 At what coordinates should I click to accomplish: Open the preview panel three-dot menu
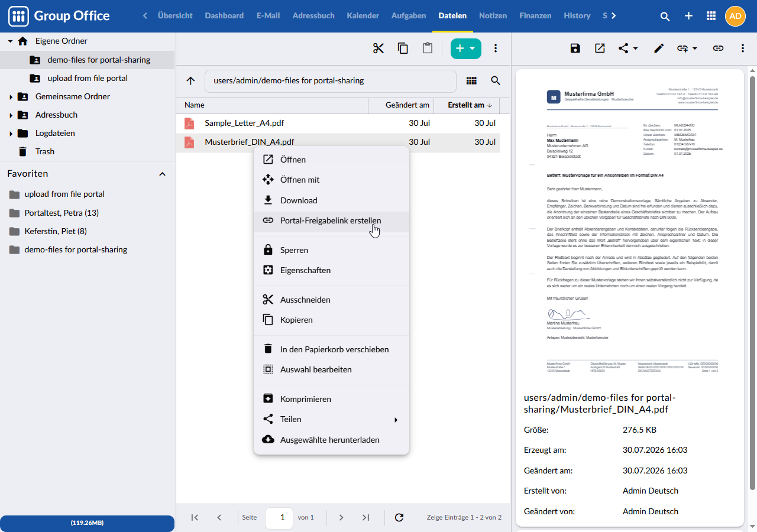743,48
